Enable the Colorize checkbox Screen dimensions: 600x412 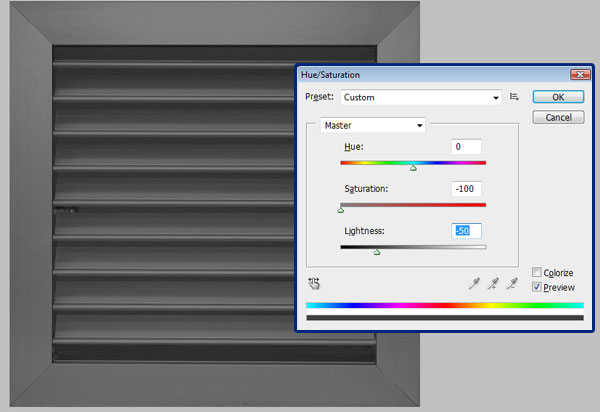click(537, 272)
